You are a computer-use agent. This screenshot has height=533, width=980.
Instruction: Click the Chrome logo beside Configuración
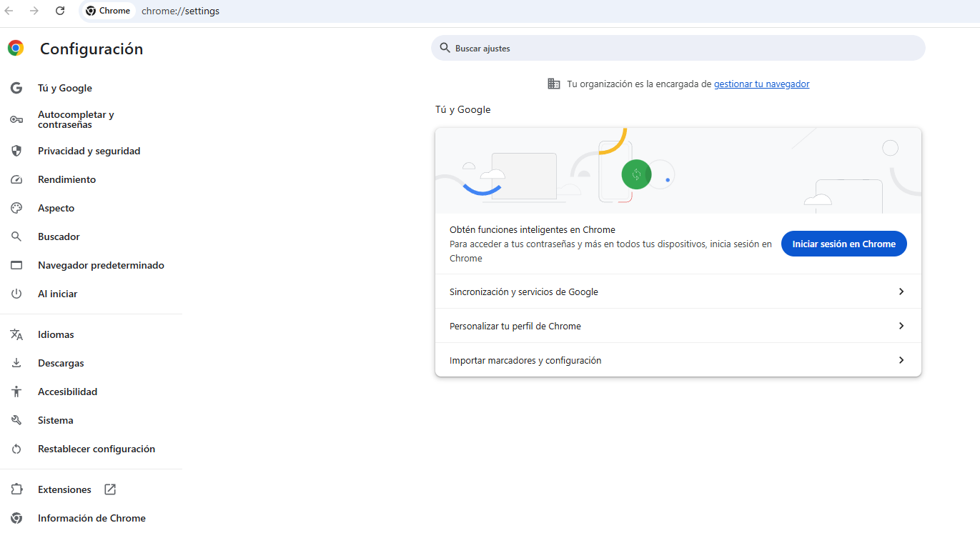[16, 48]
